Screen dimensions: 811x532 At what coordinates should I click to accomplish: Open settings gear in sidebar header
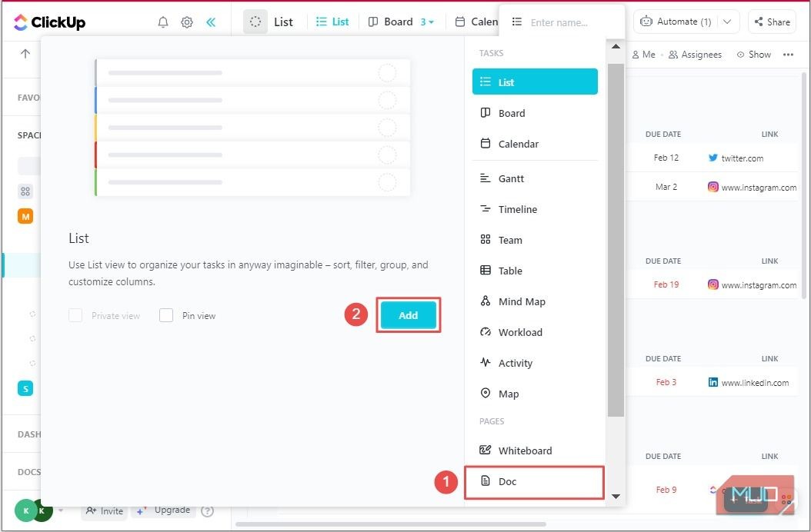point(187,22)
